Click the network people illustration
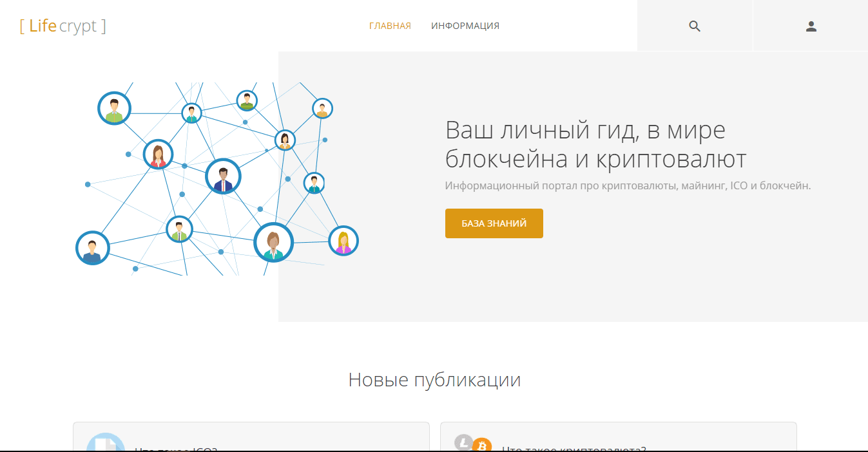The image size is (868, 452). click(x=217, y=179)
